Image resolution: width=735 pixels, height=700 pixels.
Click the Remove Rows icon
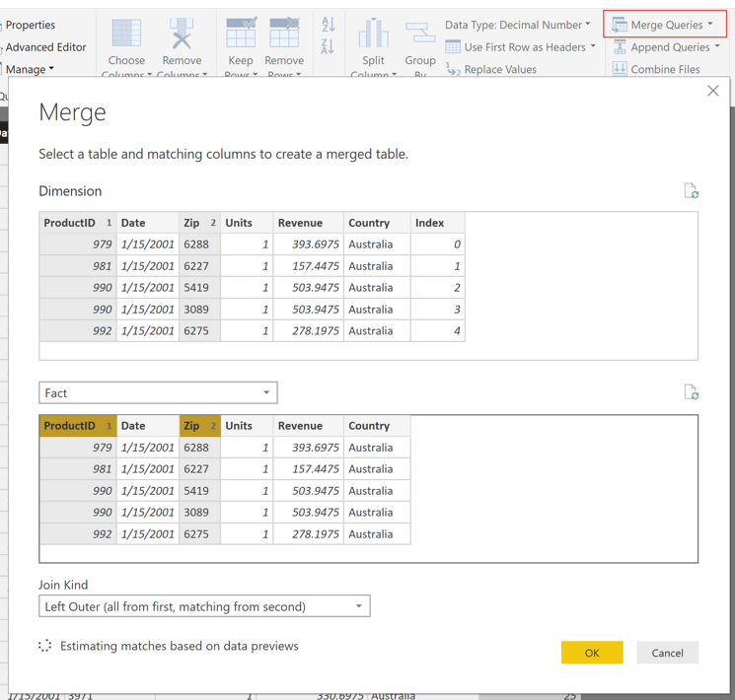284,33
